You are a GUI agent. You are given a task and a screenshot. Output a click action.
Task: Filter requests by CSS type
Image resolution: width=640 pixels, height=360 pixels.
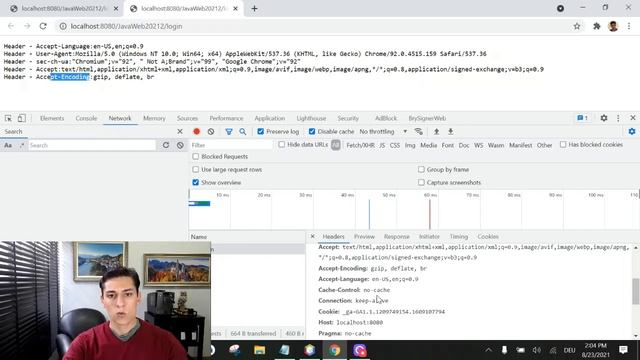point(395,145)
